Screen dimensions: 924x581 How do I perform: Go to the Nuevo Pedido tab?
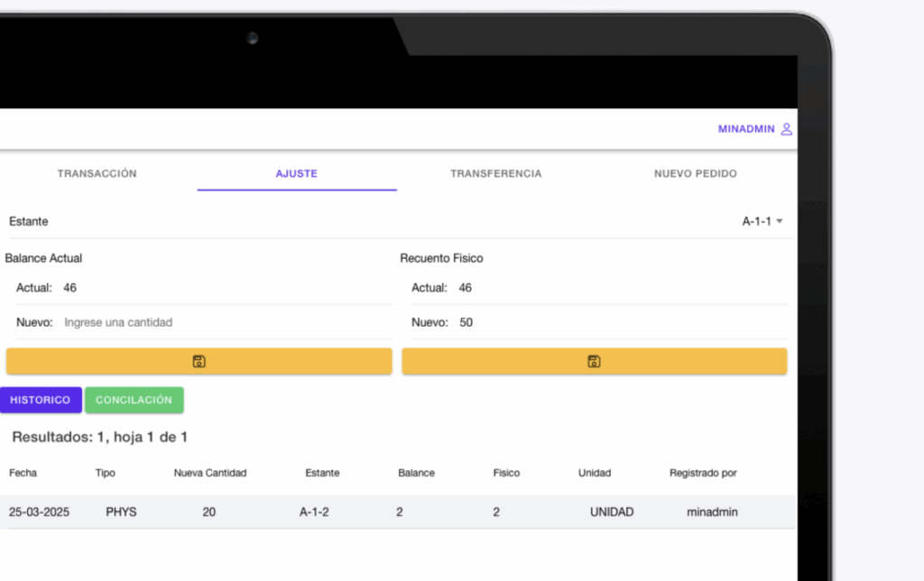[x=696, y=173]
